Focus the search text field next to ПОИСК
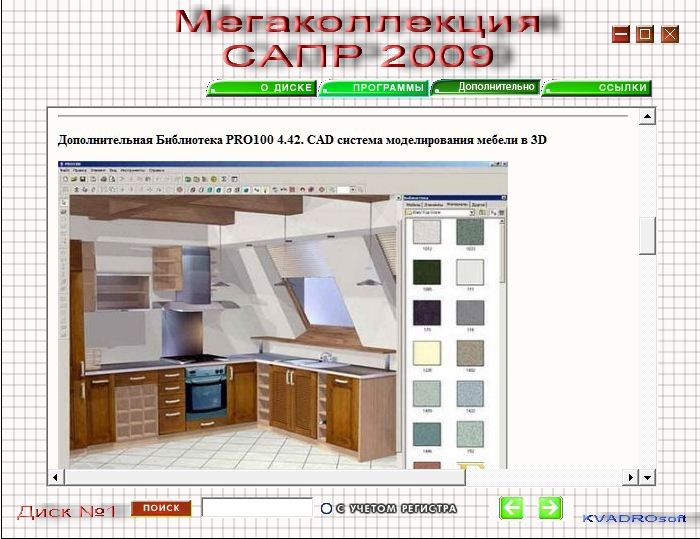 click(x=257, y=508)
